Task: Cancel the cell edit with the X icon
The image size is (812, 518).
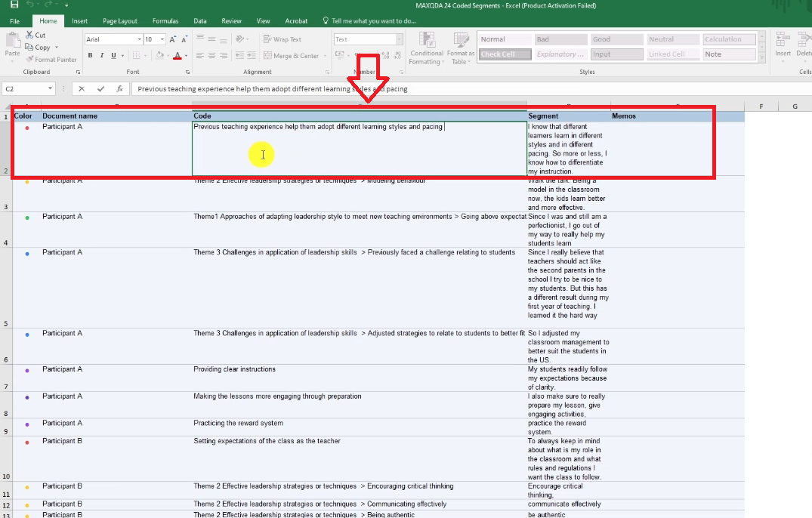Action: click(x=82, y=89)
